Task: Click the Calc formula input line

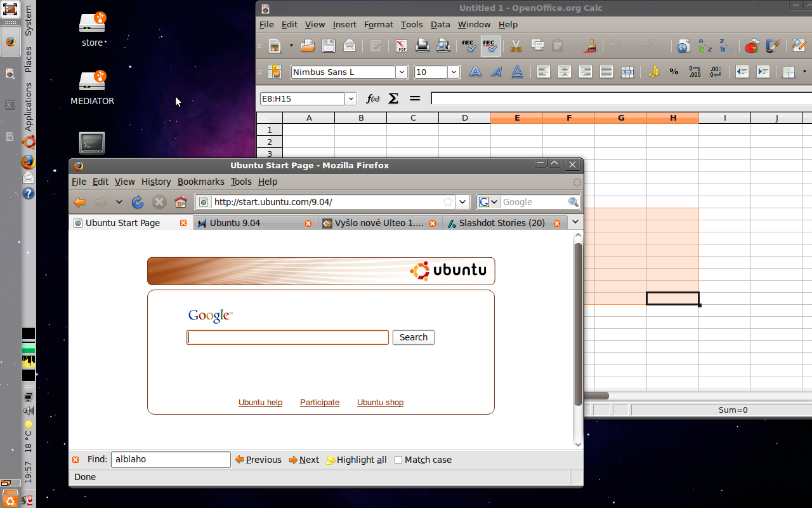Action: click(621, 98)
